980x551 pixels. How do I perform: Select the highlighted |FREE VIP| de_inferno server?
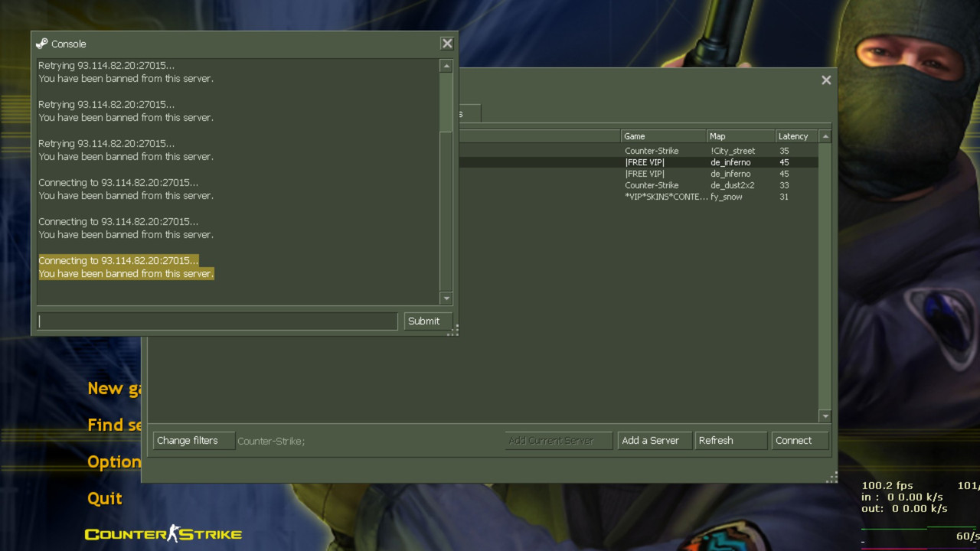[637, 162]
